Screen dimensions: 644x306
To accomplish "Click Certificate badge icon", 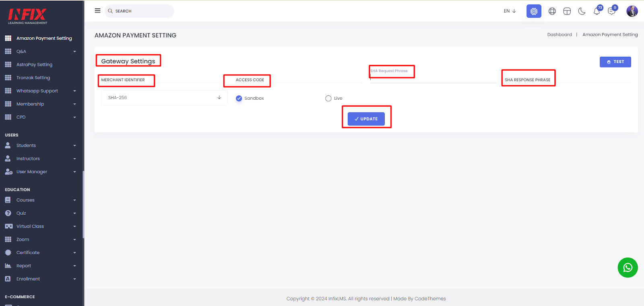I will click(8, 253).
